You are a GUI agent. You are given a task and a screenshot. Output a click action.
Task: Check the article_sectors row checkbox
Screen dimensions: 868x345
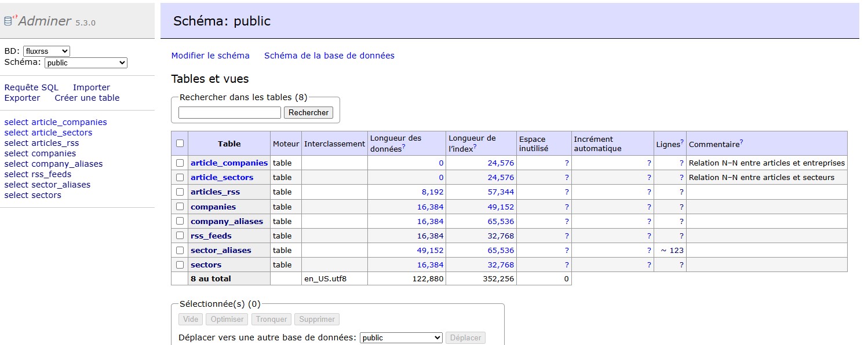coord(180,178)
